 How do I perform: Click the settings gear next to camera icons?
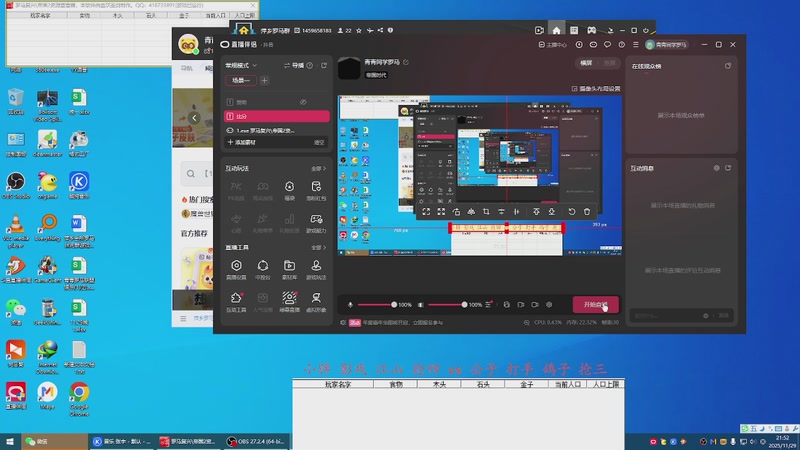(549, 305)
